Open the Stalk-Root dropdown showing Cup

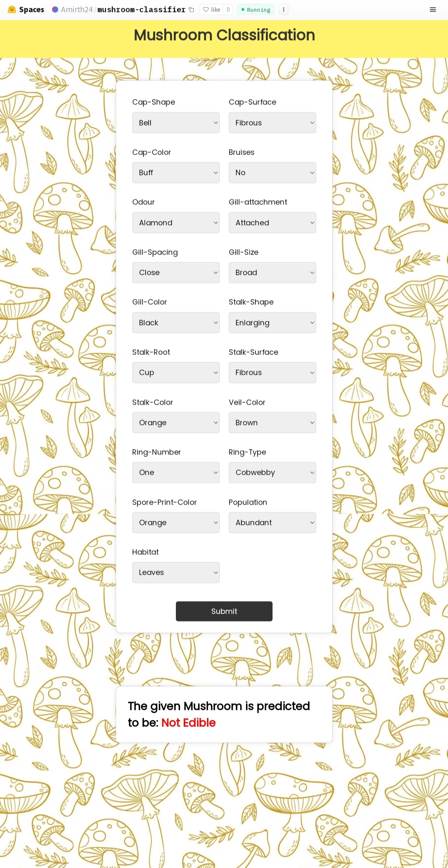coord(175,372)
